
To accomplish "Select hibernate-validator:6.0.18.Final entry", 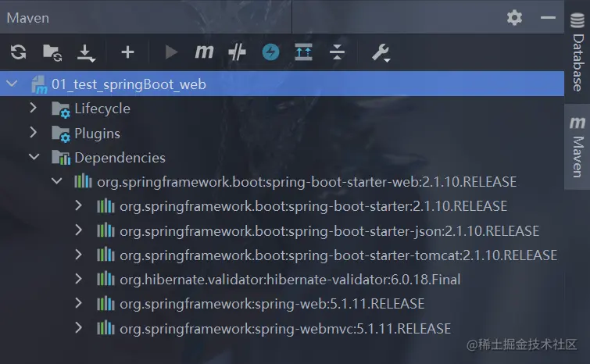I will pyautogui.click(x=290, y=280).
